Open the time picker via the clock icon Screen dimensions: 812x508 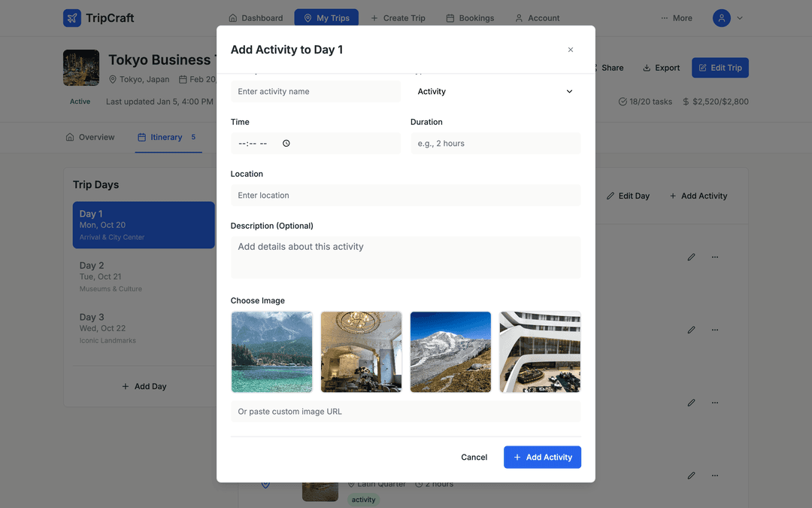[x=286, y=143]
